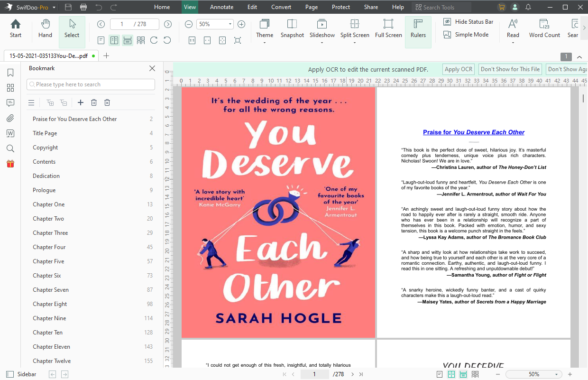588x380 pixels.
Task: Toggle Hide Status Bar option
Action: coord(468,22)
